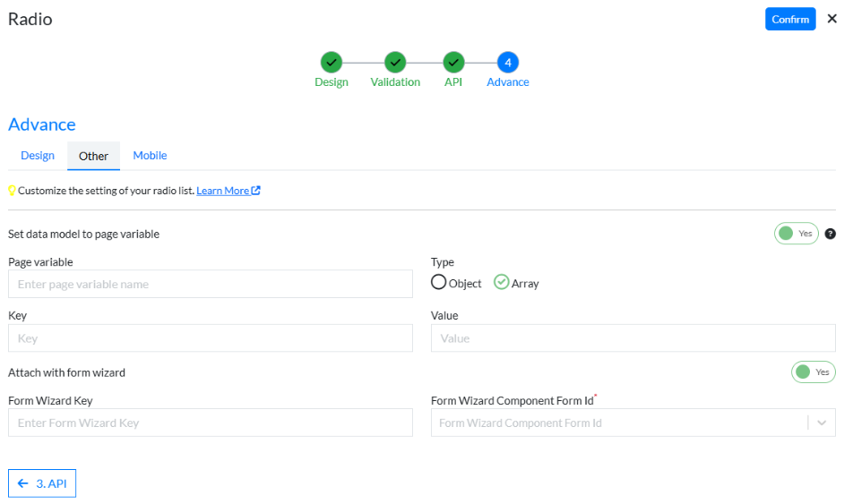Select the Array type radio button
The image size is (844, 504).
(x=502, y=283)
